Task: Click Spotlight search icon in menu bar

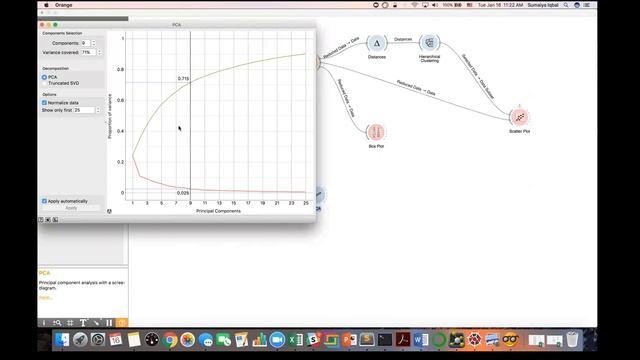Action: click(x=566, y=5)
